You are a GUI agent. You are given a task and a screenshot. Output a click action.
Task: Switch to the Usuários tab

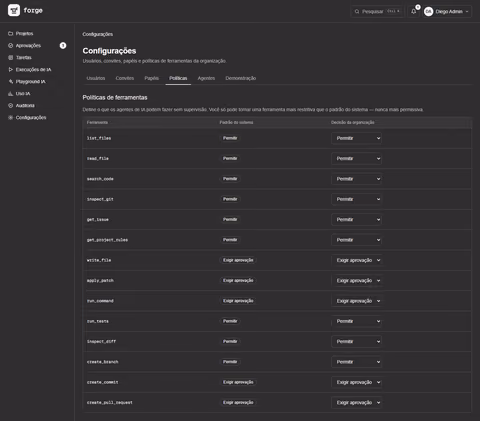tap(96, 78)
